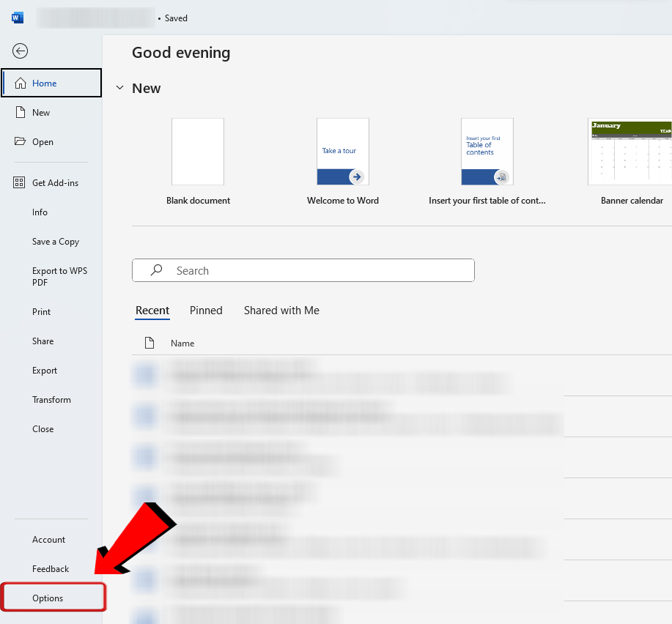Image resolution: width=672 pixels, height=624 pixels.
Task: Click the back arrow icon
Action: 21,51
